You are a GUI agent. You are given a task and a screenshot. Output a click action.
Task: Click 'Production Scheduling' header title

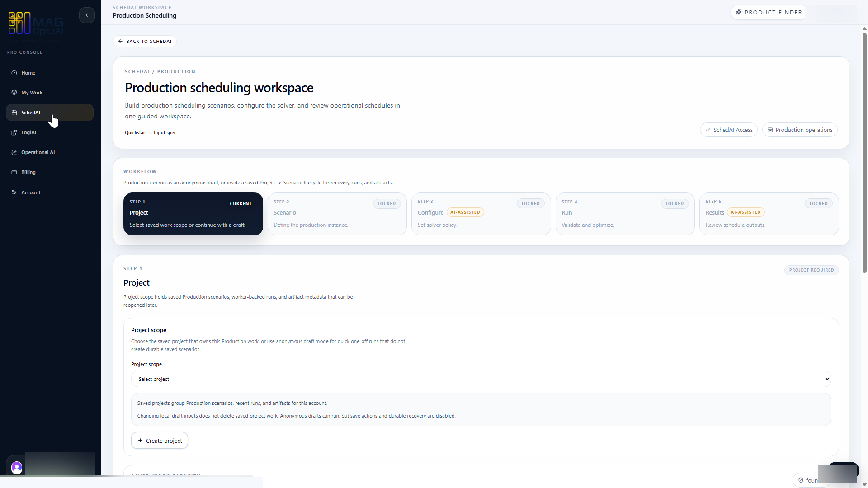pyautogui.click(x=145, y=15)
